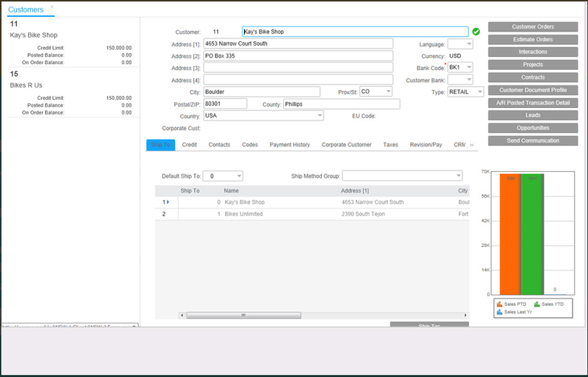Image resolution: width=588 pixels, height=377 pixels.
Task: Click the Address [1] input field
Action: (298, 43)
